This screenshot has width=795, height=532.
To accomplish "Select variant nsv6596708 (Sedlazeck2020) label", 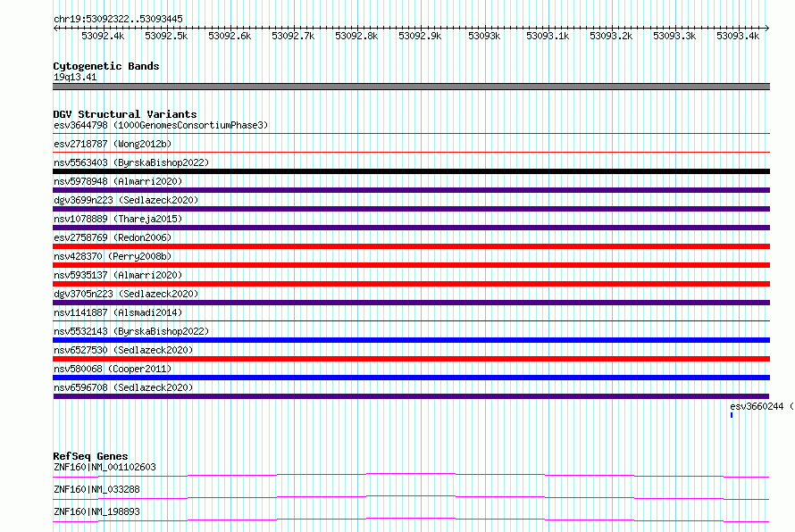I will (x=123, y=387).
